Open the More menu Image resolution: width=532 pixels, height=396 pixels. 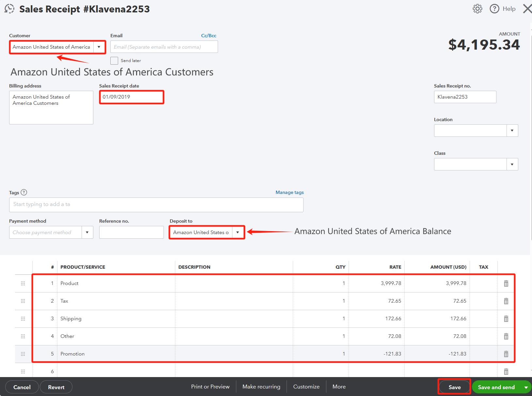339,387
